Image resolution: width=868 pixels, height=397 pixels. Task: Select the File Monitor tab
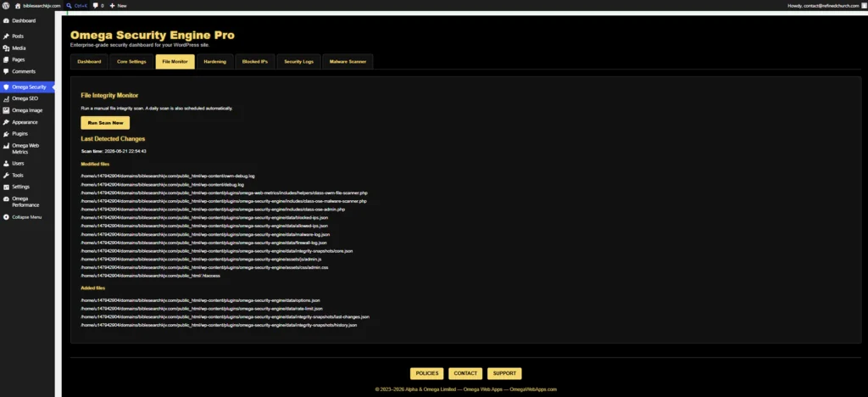(x=175, y=61)
